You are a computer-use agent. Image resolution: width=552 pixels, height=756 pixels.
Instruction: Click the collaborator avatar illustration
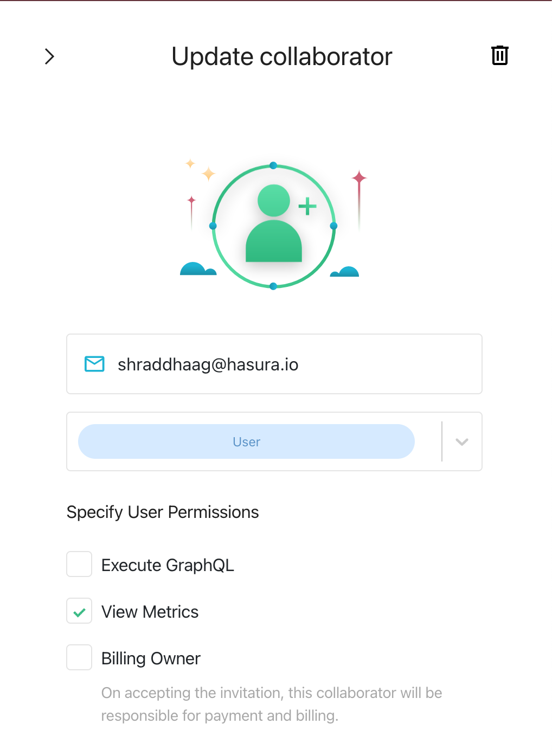pos(273,223)
